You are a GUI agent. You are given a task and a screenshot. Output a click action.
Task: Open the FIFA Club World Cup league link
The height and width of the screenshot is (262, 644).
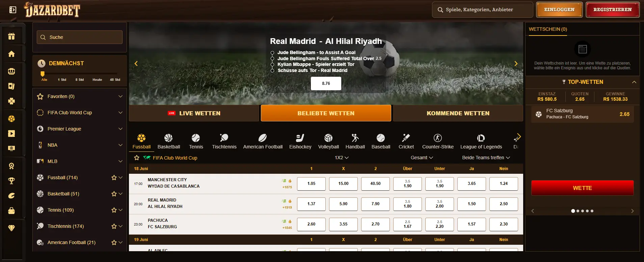pyautogui.click(x=175, y=158)
